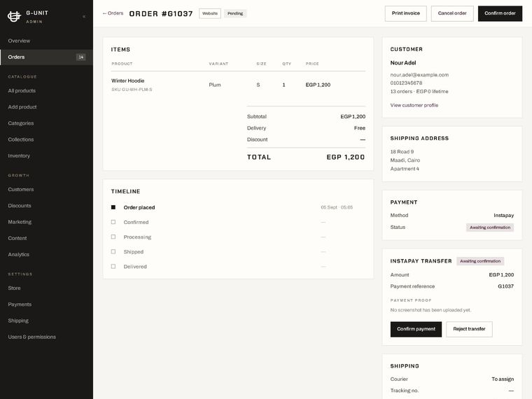
Task: Click the To assign courier value
Action: point(503,379)
